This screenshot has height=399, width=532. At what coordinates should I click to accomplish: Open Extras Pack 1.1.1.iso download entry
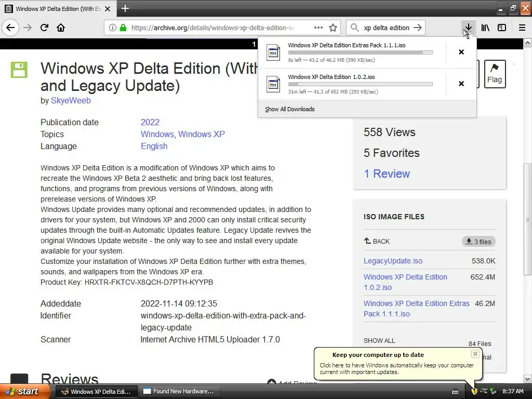tap(352, 52)
